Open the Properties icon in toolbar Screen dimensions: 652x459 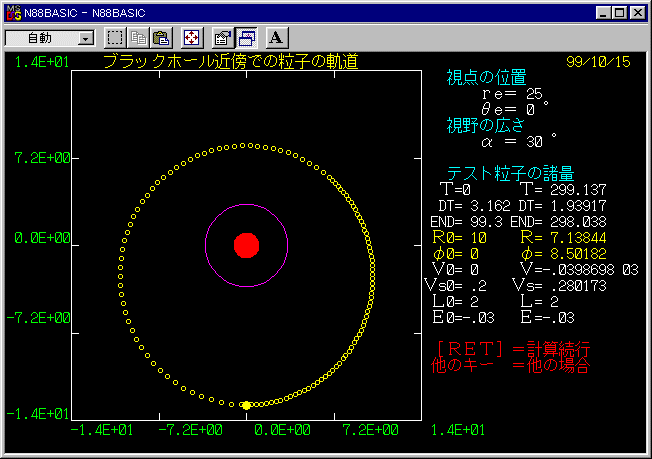click(x=222, y=38)
